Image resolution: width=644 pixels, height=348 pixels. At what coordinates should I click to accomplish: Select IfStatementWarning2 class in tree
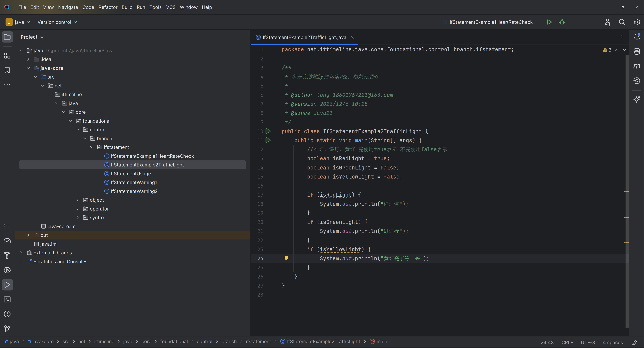134,191
